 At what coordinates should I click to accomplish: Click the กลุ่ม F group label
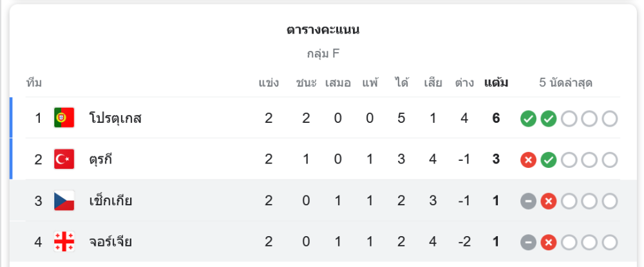(x=323, y=54)
